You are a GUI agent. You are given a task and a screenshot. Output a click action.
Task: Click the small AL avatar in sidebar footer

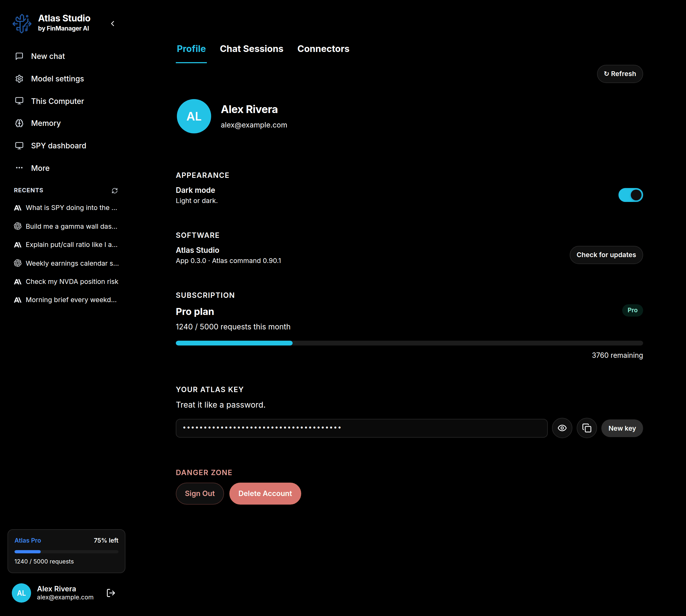click(21, 593)
